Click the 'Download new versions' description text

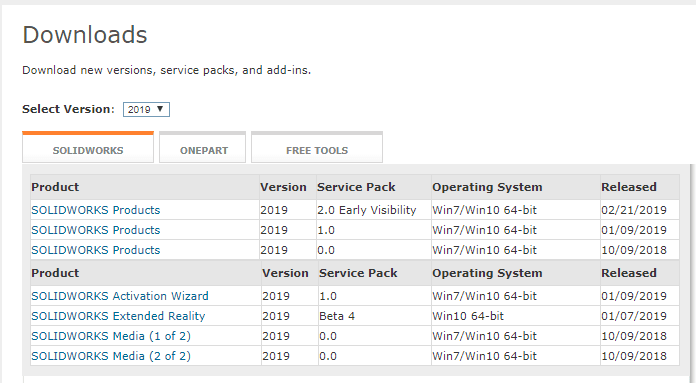[x=166, y=70]
